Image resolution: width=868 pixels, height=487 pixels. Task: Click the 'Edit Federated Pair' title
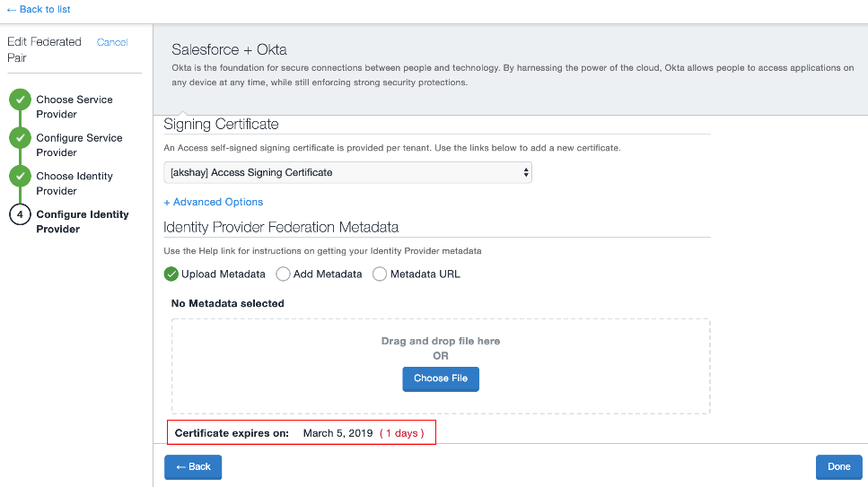click(x=44, y=50)
